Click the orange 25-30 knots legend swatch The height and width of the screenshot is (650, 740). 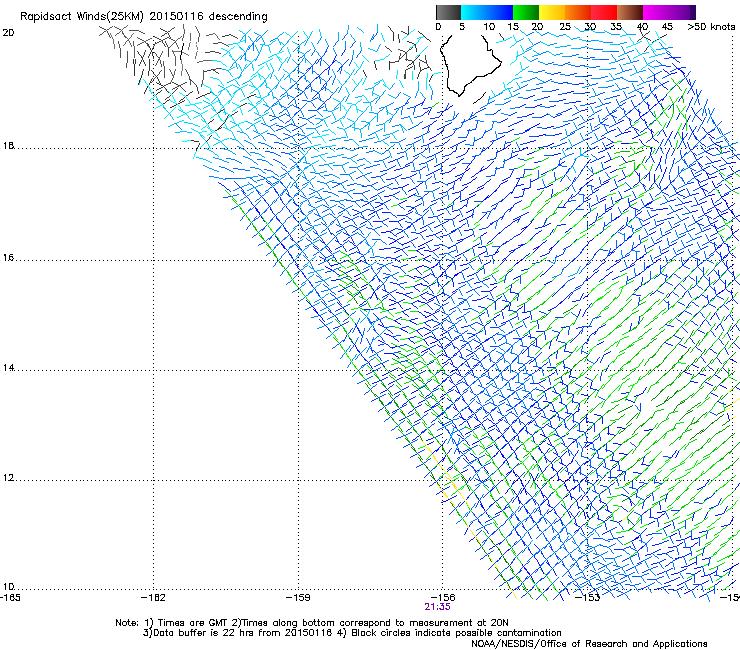[x=578, y=12]
